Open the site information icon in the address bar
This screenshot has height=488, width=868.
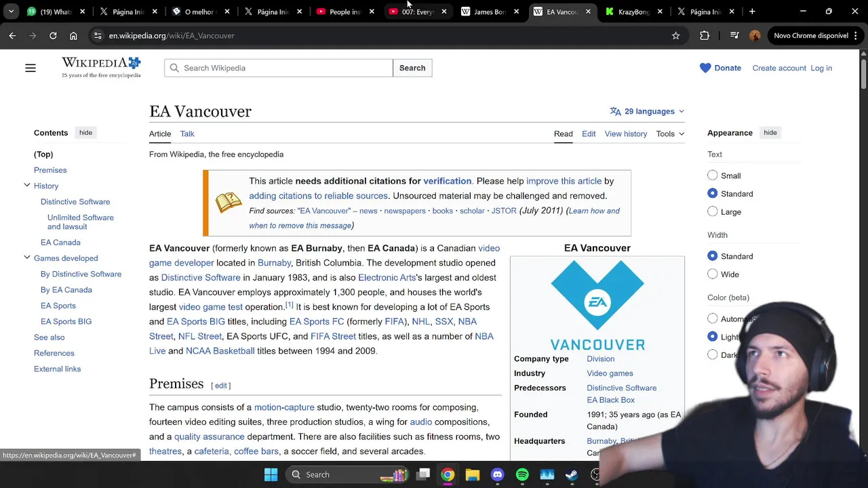click(x=98, y=35)
